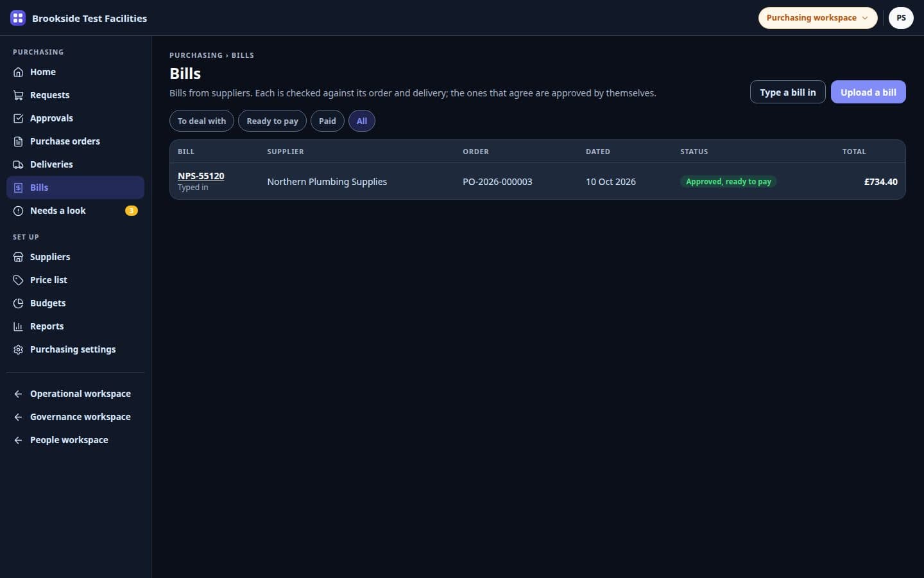Filter bills by Ready to pay
Screen dimensions: 924x578
point(272,121)
